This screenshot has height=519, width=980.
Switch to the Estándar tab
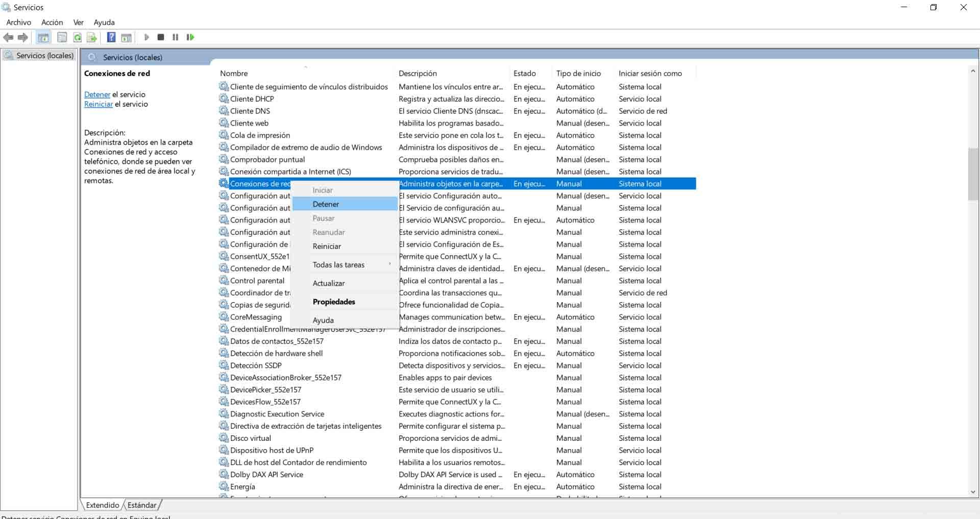pos(142,505)
